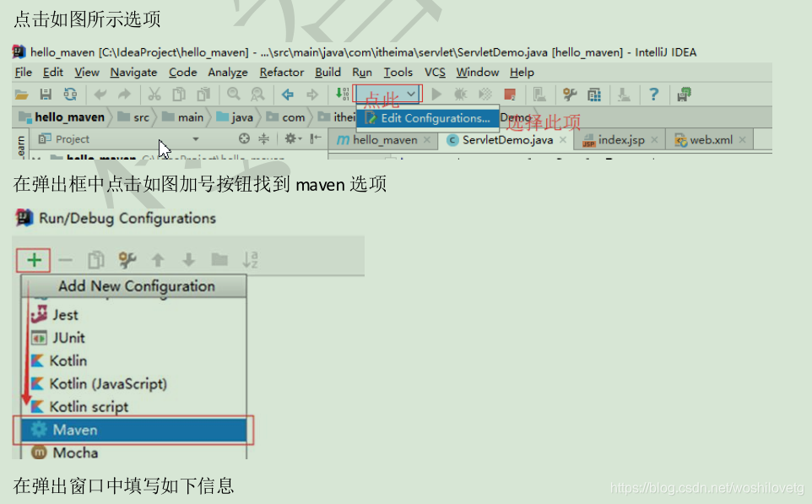This screenshot has width=812, height=504.
Task: Click the Replace magnifier icon
Action: (257, 95)
